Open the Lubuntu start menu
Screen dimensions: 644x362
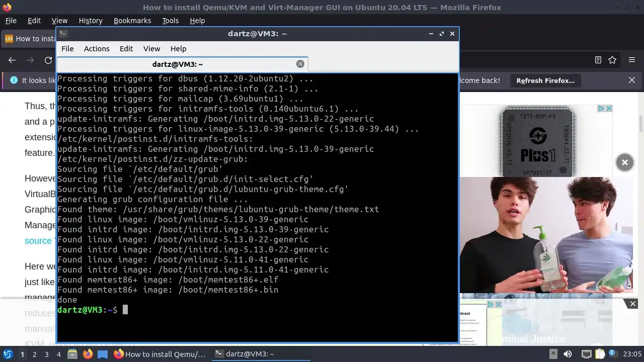(x=8, y=354)
